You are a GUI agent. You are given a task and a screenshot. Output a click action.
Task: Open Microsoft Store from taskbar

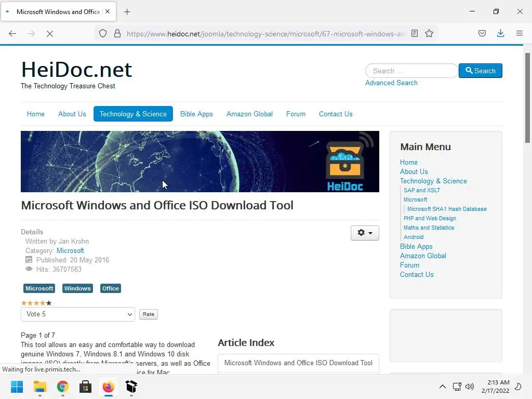86,387
